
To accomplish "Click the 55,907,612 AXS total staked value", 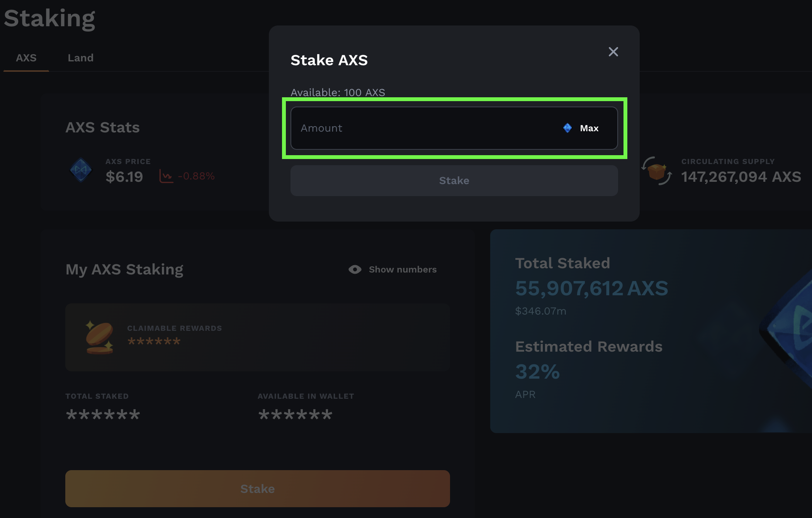I will 591,288.
